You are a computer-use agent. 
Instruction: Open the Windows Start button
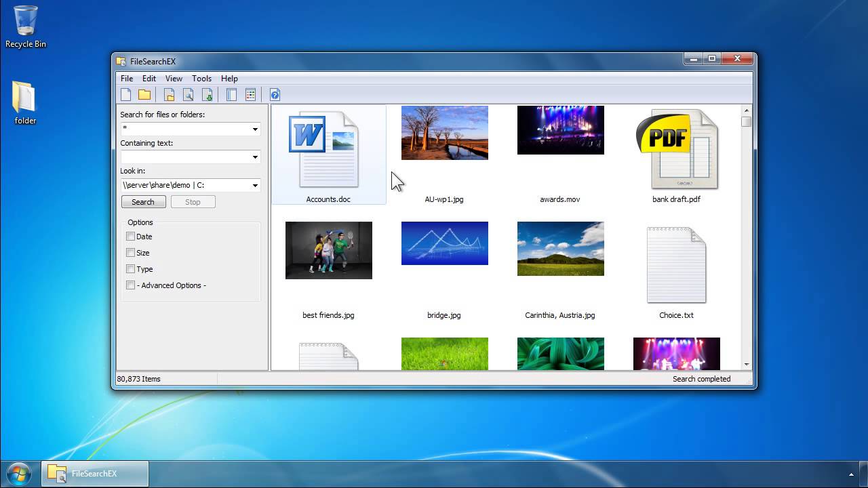coord(18,473)
